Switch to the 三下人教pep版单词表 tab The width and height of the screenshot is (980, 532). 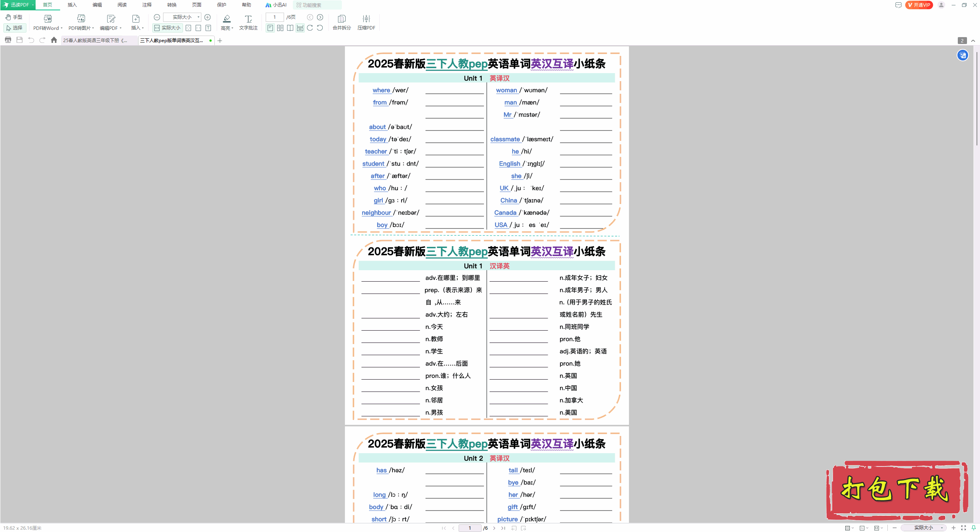pyautogui.click(x=176, y=41)
